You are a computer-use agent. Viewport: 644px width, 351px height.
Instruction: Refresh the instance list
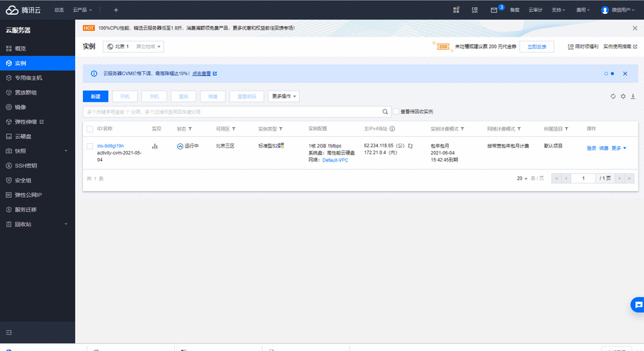pyautogui.click(x=613, y=96)
